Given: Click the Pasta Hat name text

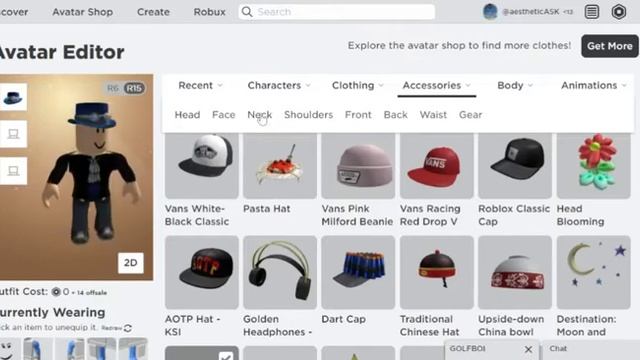Looking at the screenshot, I should [267, 209].
